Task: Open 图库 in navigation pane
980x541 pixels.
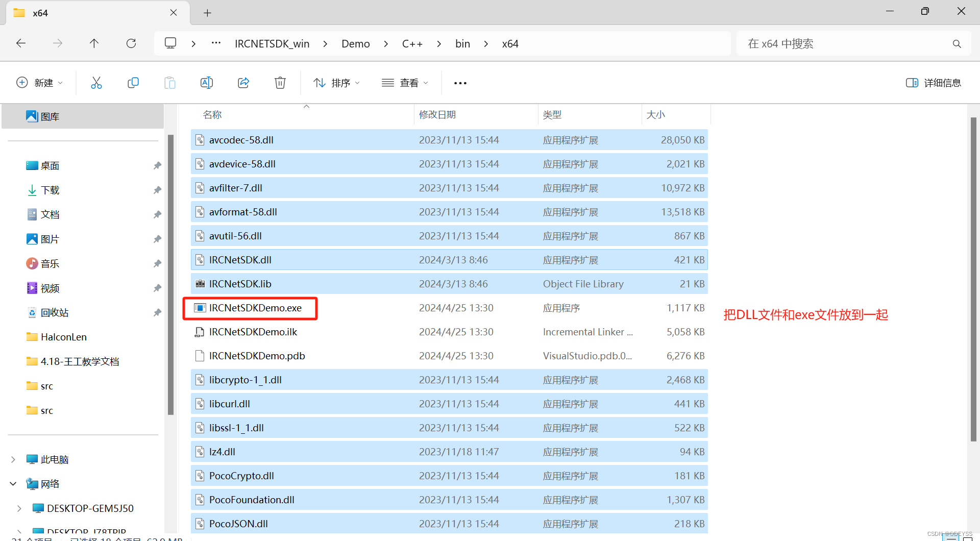Action: 83,116
